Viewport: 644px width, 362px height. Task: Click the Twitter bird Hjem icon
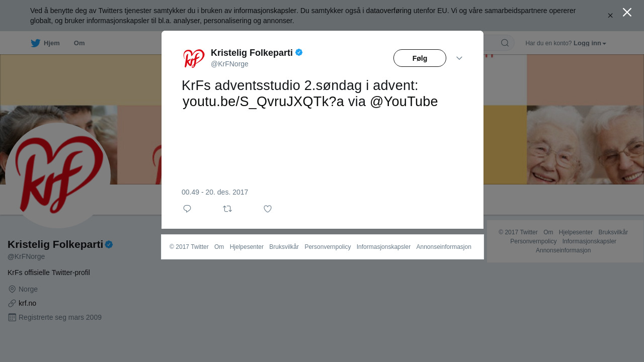(x=35, y=43)
